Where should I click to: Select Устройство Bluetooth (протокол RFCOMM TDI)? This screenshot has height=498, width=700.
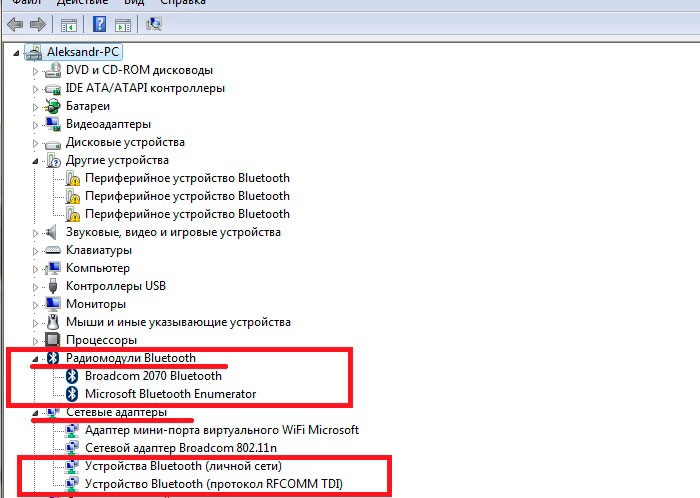pos(214,484)
